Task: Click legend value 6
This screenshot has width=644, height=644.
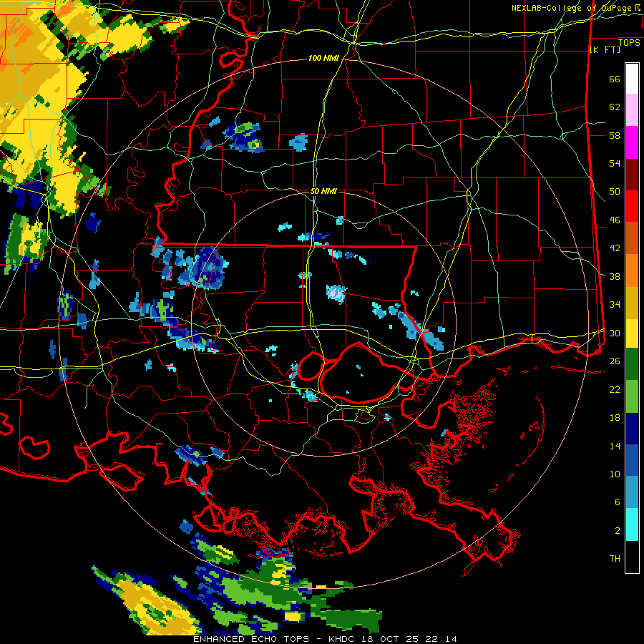Action: [x=618, y=502]
